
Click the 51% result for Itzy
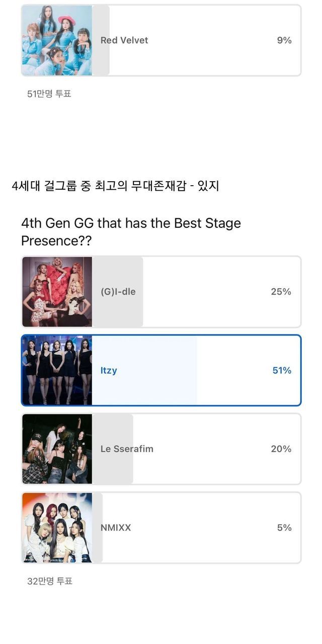point(282,370)
